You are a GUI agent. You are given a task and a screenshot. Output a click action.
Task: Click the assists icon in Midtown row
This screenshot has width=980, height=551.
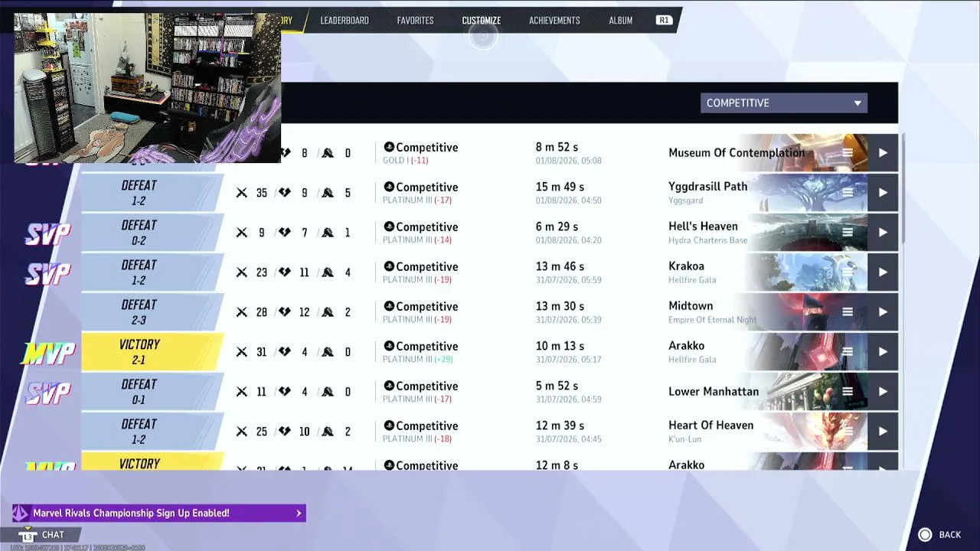pyautogui.click(x=328, y=312)
